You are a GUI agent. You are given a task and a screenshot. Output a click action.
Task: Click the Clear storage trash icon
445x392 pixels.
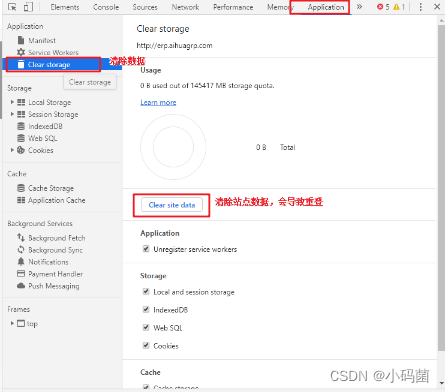pos(21,64)
